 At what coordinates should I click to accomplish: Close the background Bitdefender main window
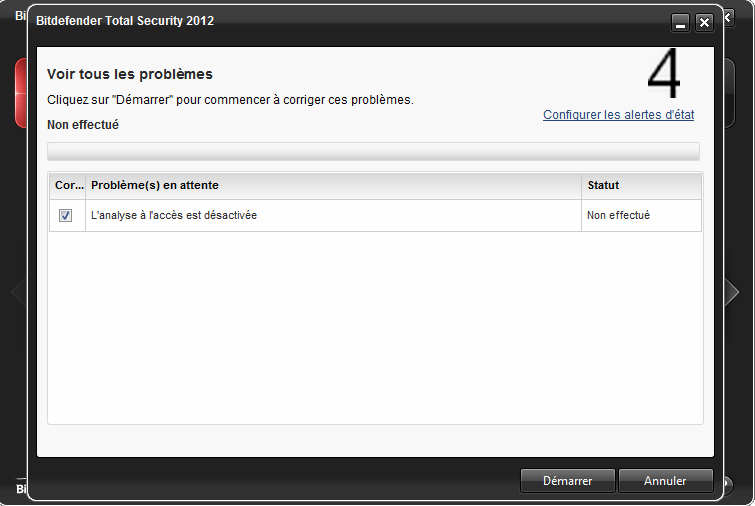[x=729, y=18]
